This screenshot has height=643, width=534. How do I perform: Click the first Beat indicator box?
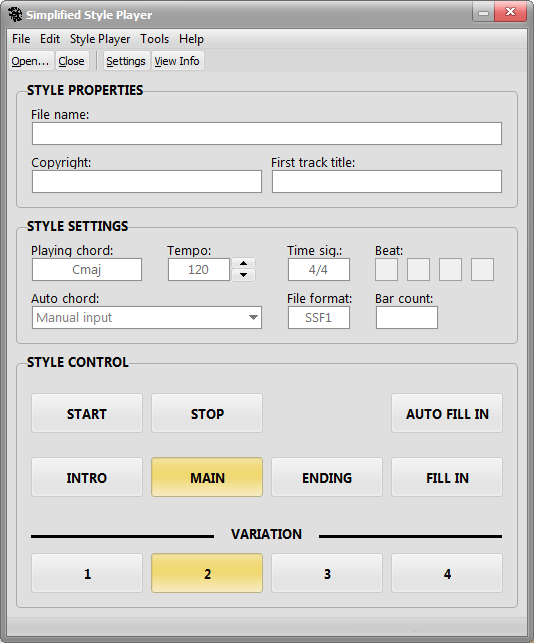(x=386, y=269)
